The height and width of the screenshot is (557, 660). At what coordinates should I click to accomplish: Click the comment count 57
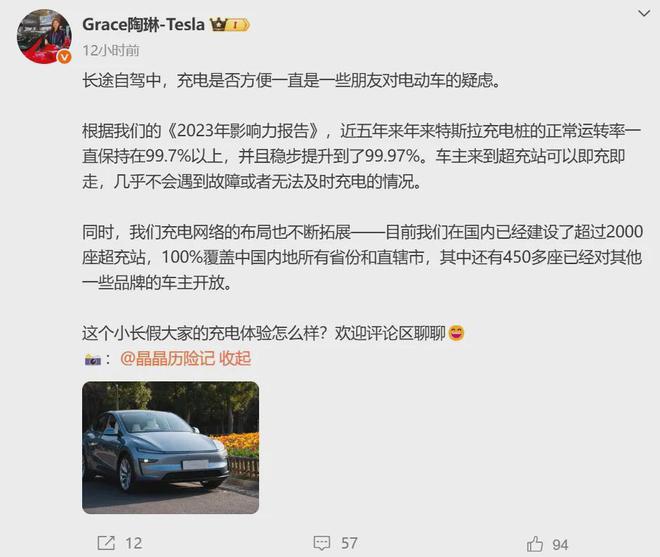tap(349, 544)
